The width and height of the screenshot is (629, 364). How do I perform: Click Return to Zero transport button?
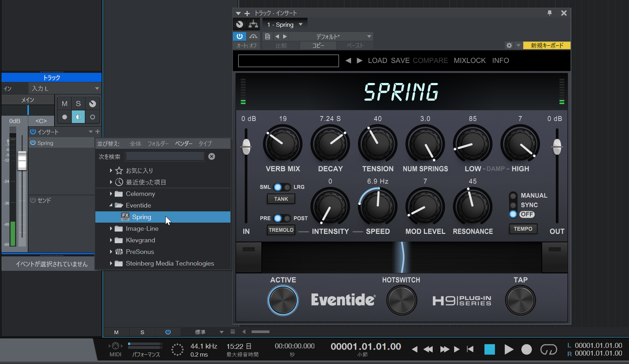(470, 349)
